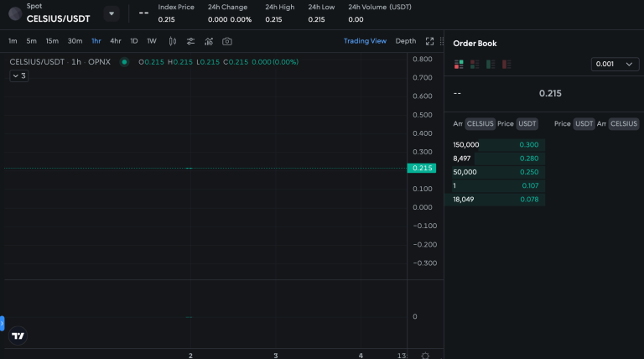Select the green bids-only order book layout
Screen dimensions: 644x359
pos(491,64)
